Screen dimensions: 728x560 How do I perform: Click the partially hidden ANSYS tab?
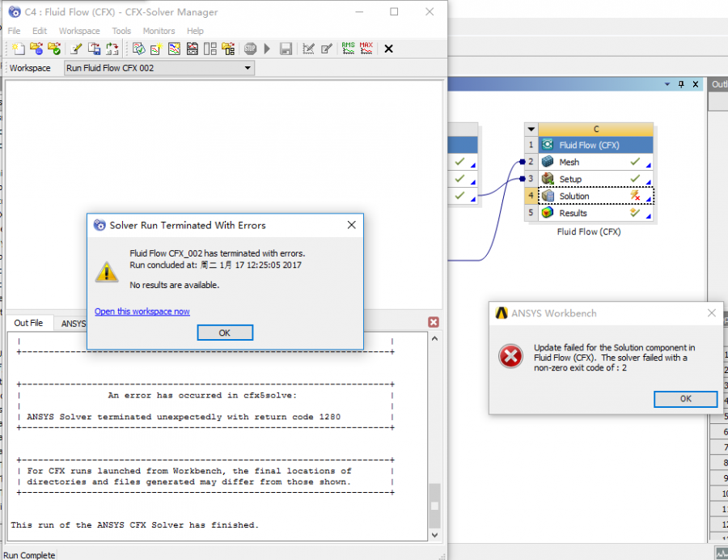[x=74, y=324]
